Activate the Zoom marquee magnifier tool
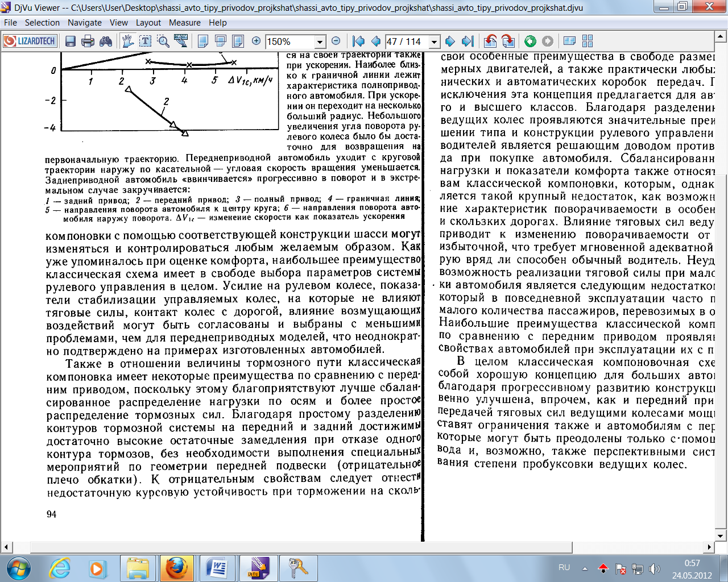 pos(163,41)
